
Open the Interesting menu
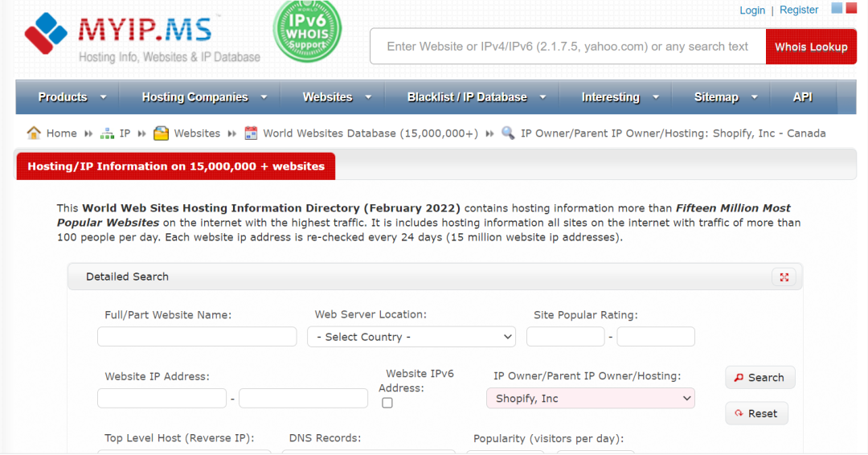(611, 96)
